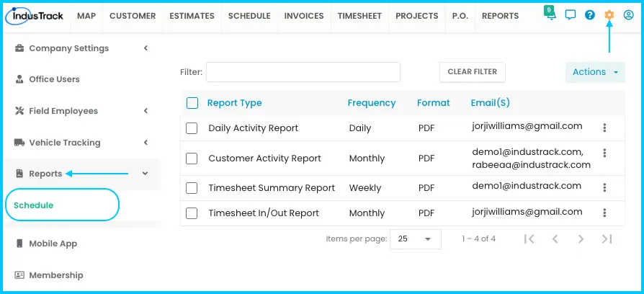
Task: Check the Customer Activity Report row
Action: [x=192, y=159]
